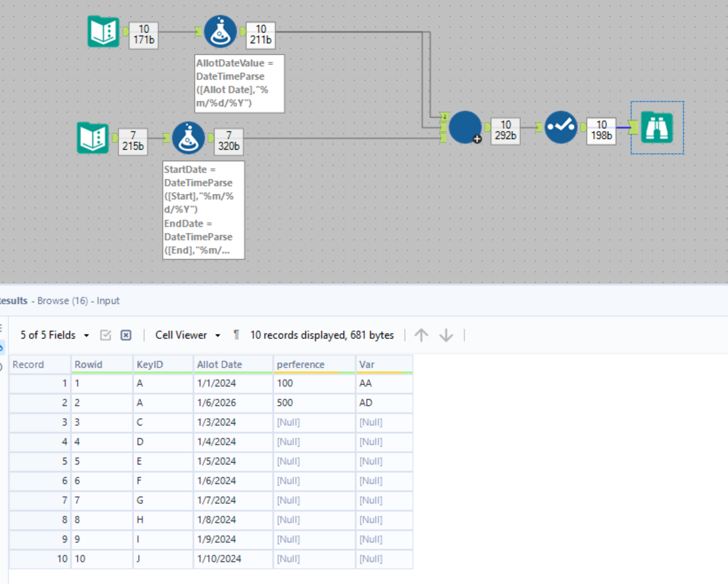Image resolution: width=728 pixels, height=584 pixels.
Task: Toggle the select-all fields checkmark icon
Action: pyautogui.click(x=106, y=335)
